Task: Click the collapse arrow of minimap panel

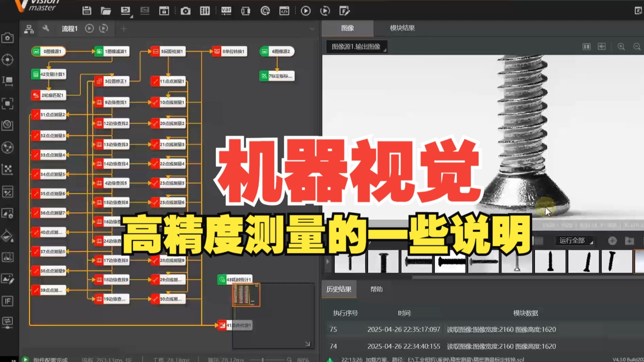Action: tap(308, 344)
